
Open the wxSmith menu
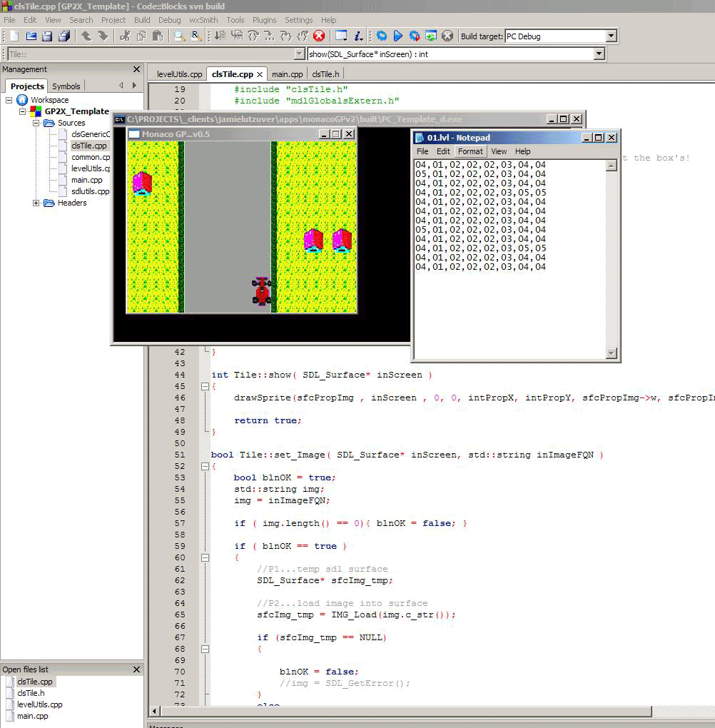pos(203,20)
